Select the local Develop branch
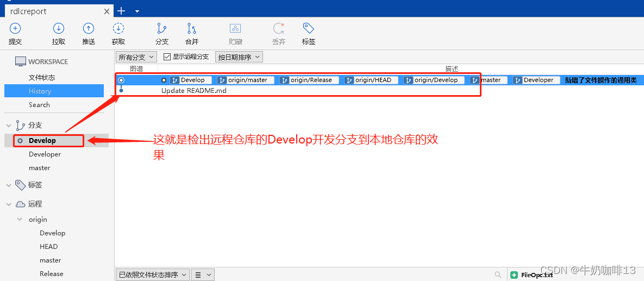The image size is (644, 281). (x=57, y=140)
